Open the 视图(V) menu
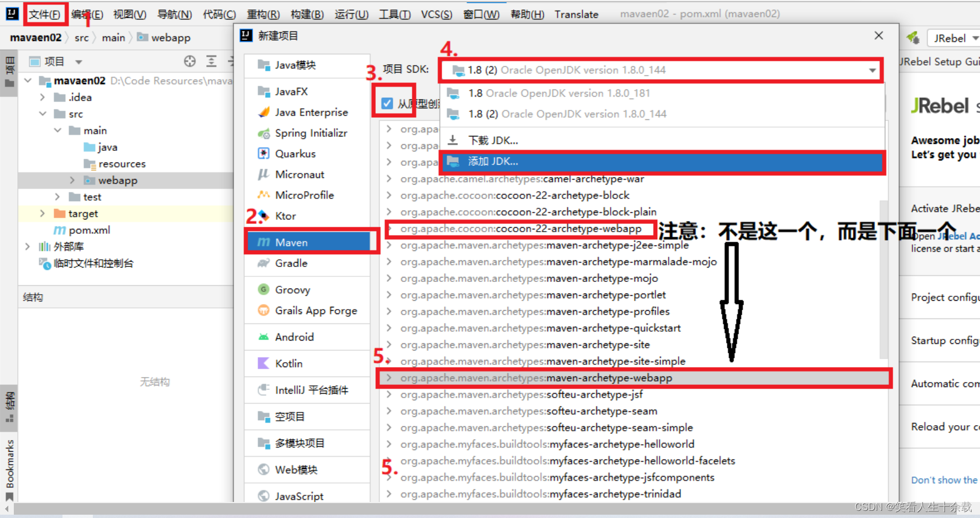The width and height of the screenshot is (980, 518). pos(130,14)
